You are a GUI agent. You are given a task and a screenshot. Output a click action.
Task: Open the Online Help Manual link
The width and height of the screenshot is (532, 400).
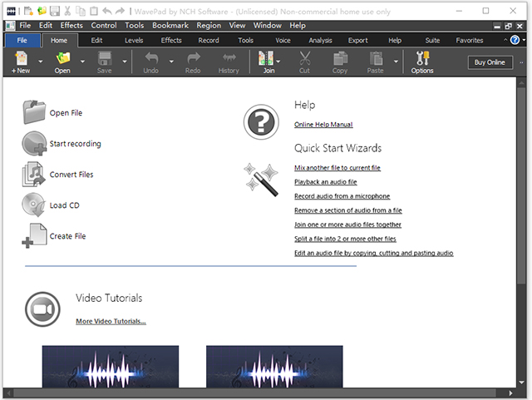click(x=323, y=124)
